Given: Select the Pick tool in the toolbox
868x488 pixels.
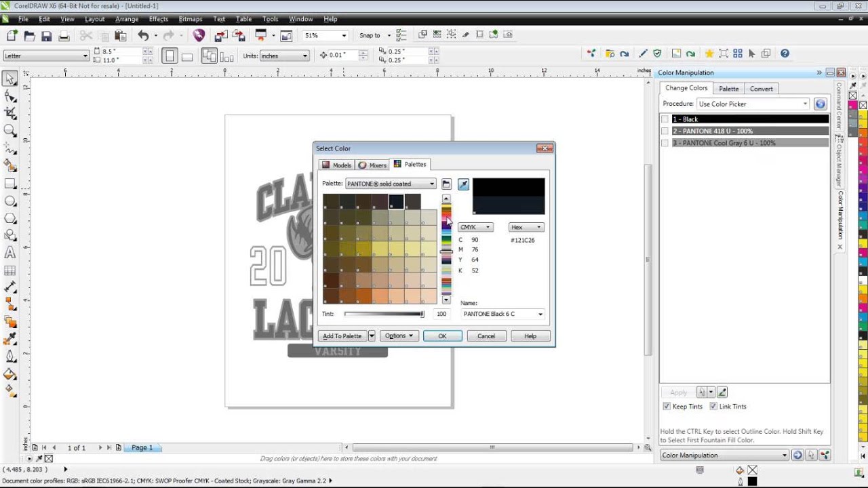Looking at the screenshot, I should coord(10,79).
